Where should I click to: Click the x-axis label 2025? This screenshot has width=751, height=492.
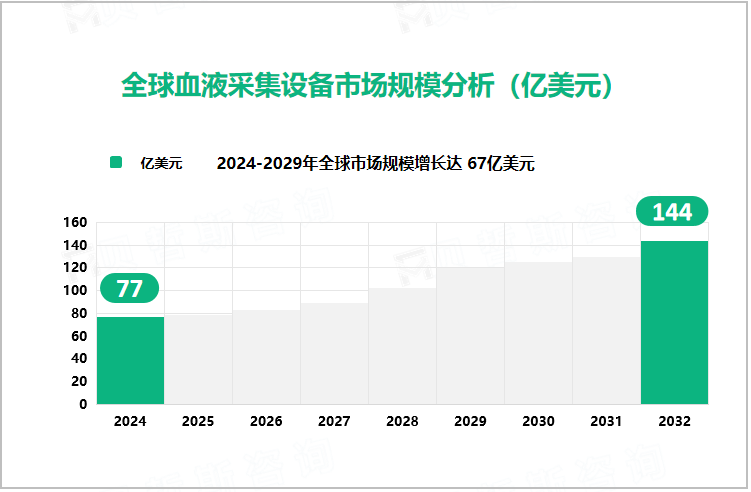[198, 421]
